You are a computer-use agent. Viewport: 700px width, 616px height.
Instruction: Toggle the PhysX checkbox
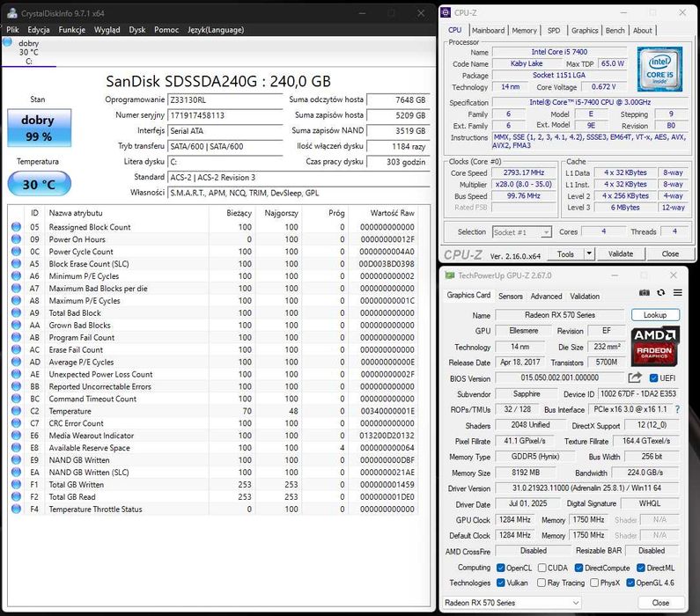pyautogui.click(x=594, y=583)
